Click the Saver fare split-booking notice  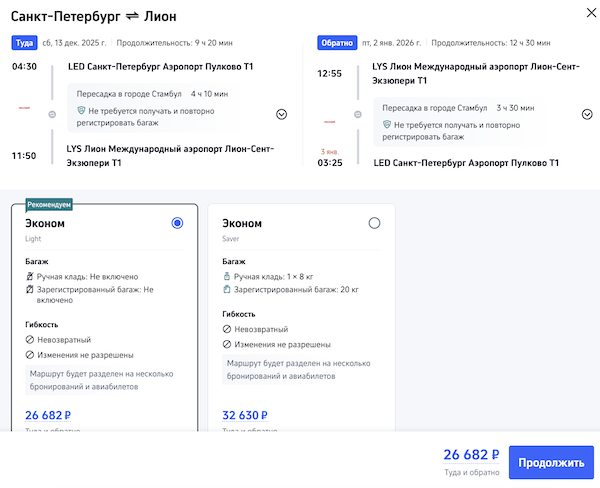click(298, 370)
